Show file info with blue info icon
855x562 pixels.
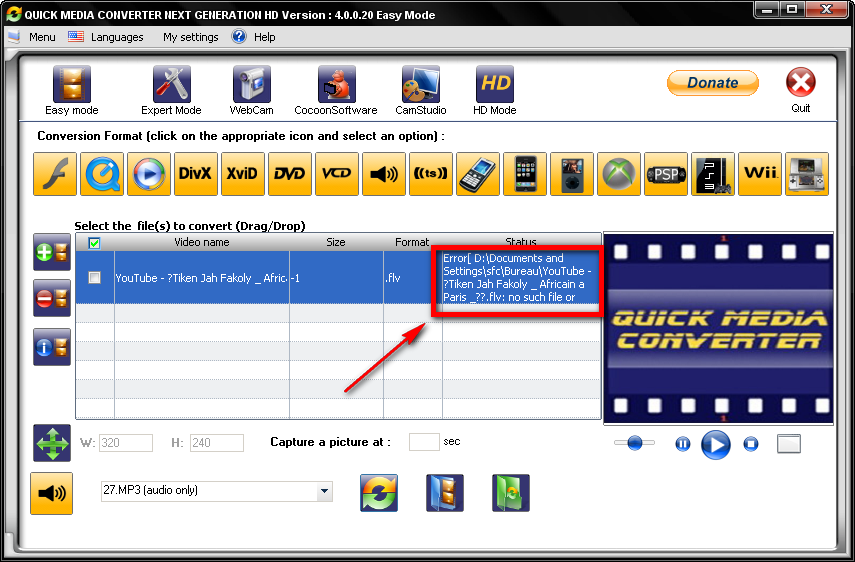pos(52,347)
